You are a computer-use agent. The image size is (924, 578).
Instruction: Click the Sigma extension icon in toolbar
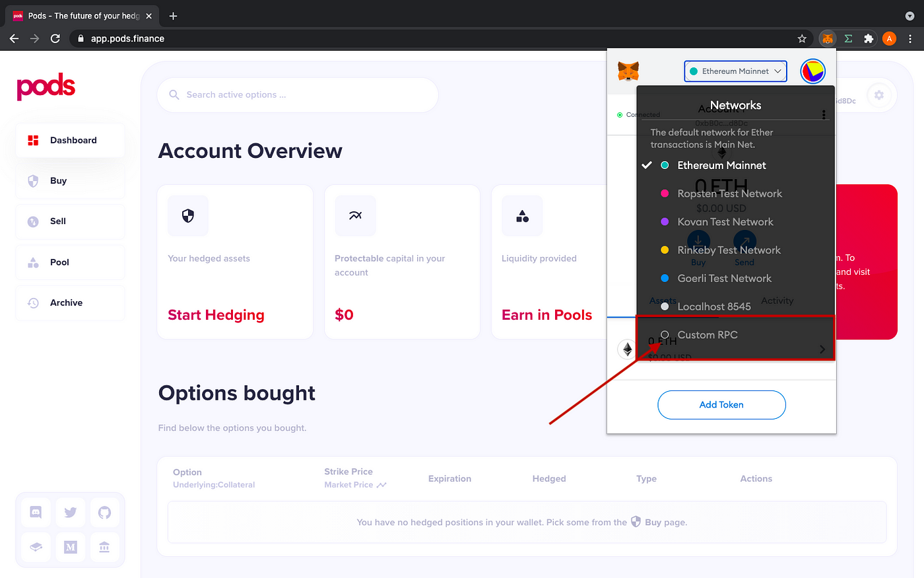848,38
